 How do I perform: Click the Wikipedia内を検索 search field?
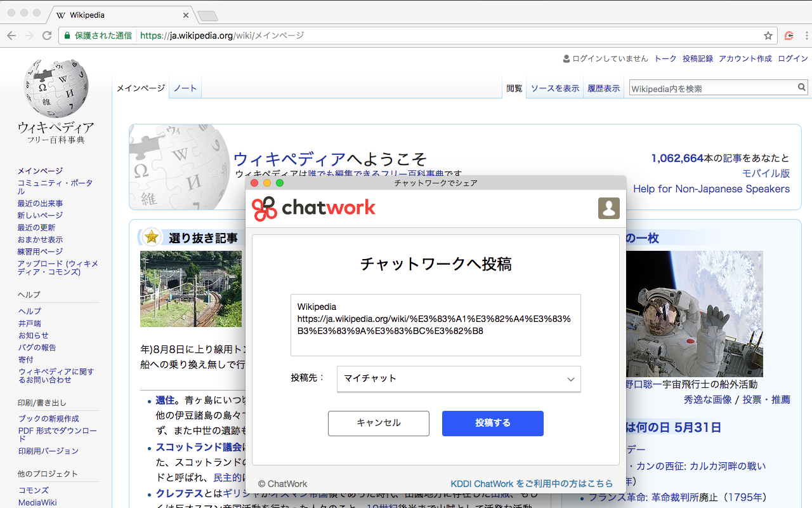713,88
